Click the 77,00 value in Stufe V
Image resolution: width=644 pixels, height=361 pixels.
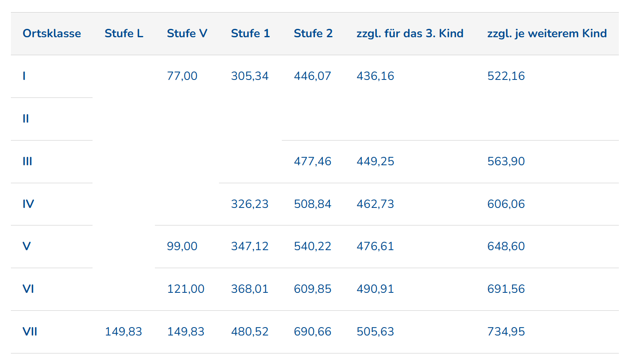pos(182,76)
